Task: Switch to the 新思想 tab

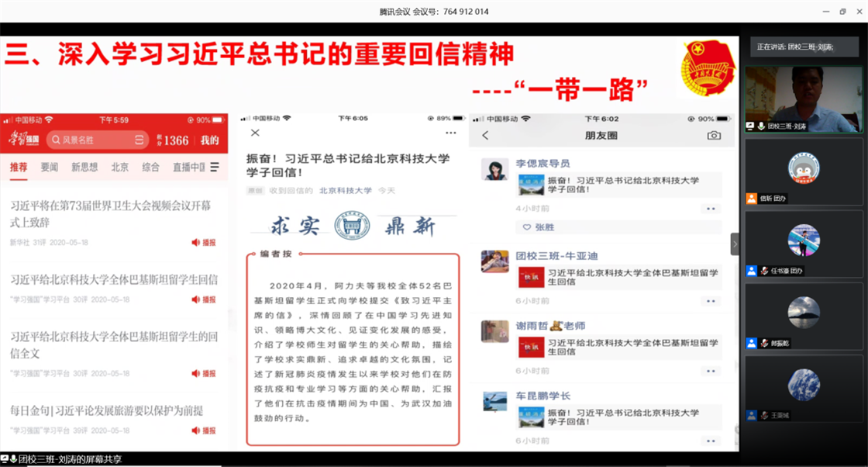Action: pyautogui.click(x=84, y=167)
